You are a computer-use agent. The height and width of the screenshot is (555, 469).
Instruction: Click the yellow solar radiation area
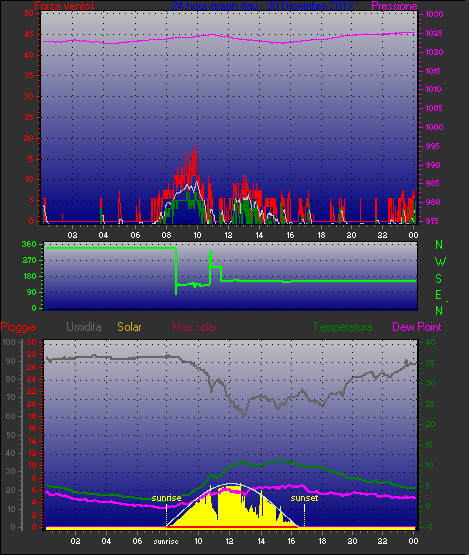click(230, 510)
